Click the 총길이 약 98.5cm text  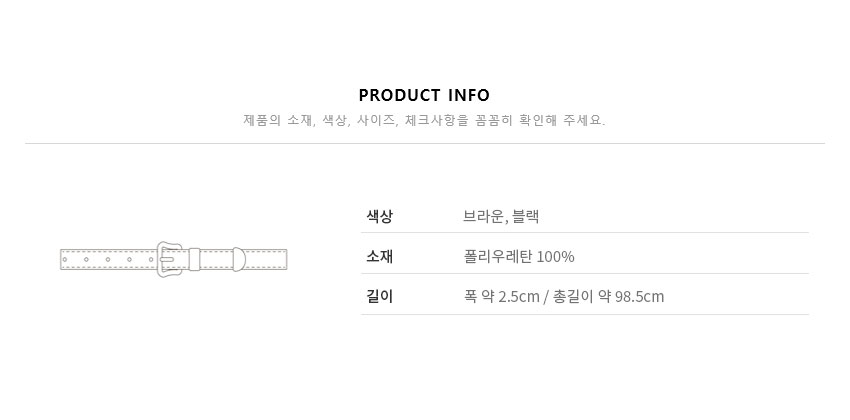(608, 296)
